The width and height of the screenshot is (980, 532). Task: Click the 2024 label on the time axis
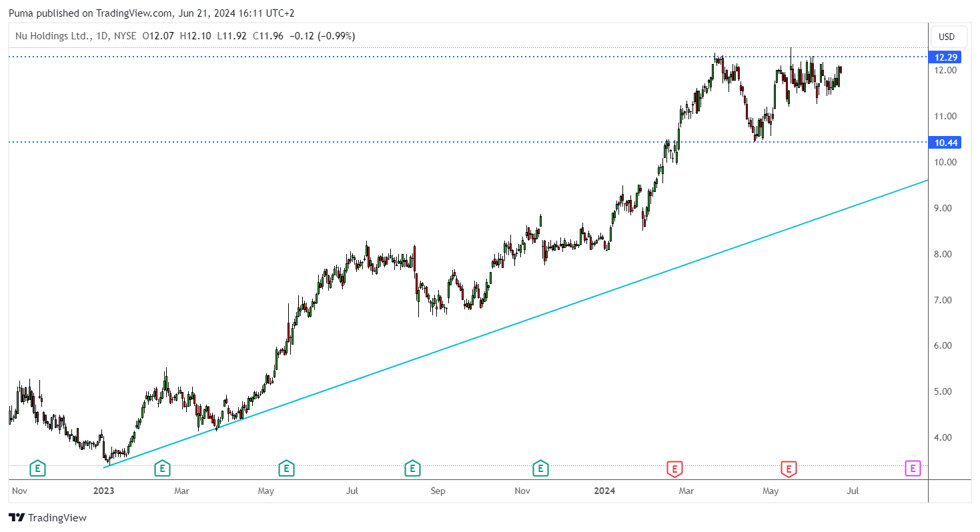pos(605,491)
